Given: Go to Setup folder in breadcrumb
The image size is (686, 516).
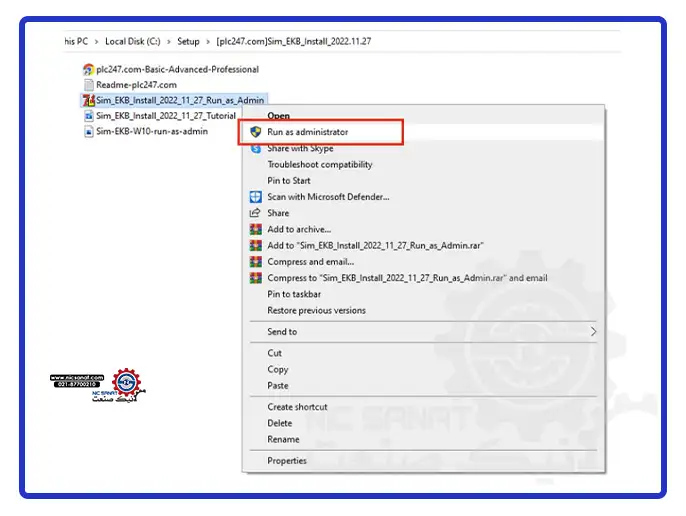Looking at the screenshot, I should coord(188,42).
